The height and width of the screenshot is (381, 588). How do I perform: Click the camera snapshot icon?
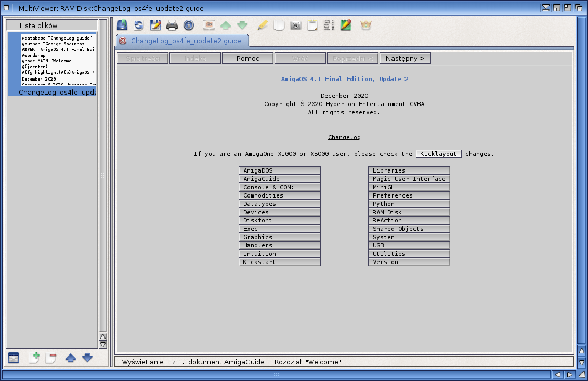296,25
